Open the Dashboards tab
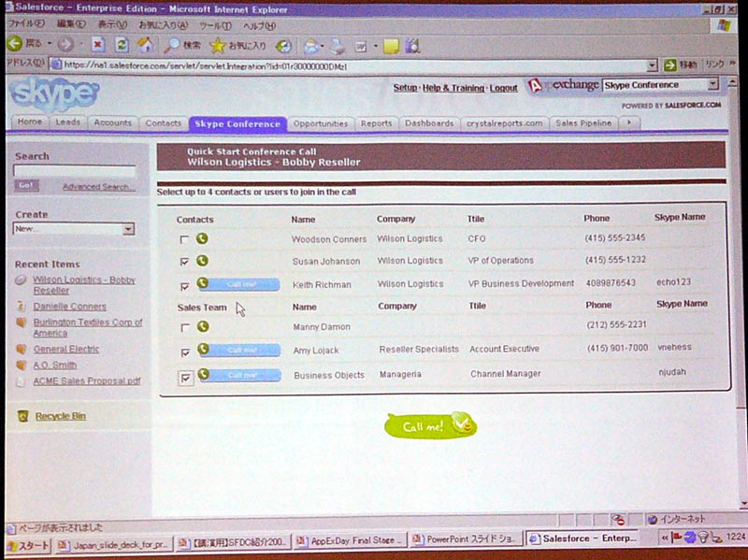This screenshot has height=560, width=748. [429, 123]
